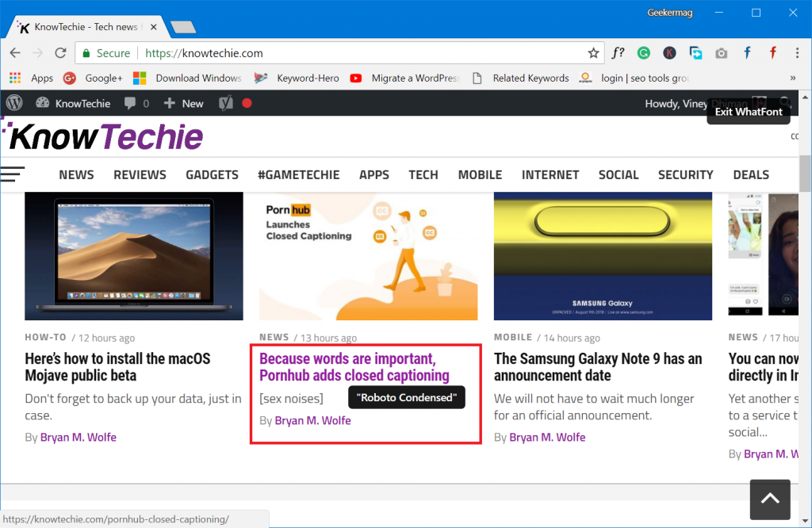Click the back-to-top arrow button
Viewport: 812px width, 528px height.
pyautogui.click(x=770, y=499)
